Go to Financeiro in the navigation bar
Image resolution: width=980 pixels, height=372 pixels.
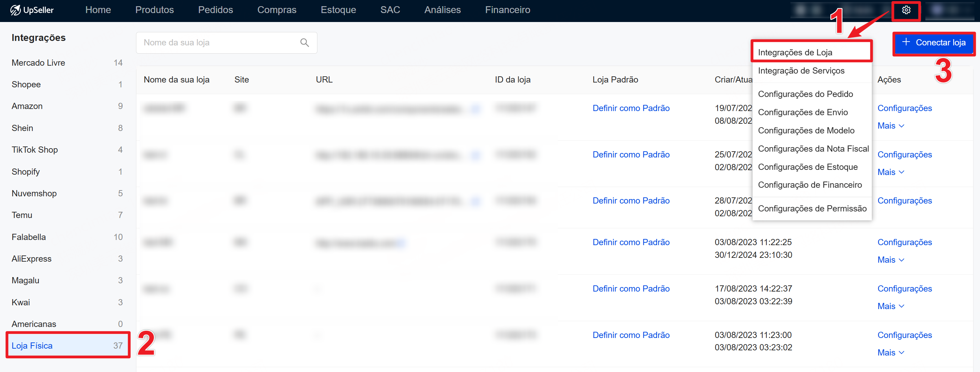pos(507,10)
